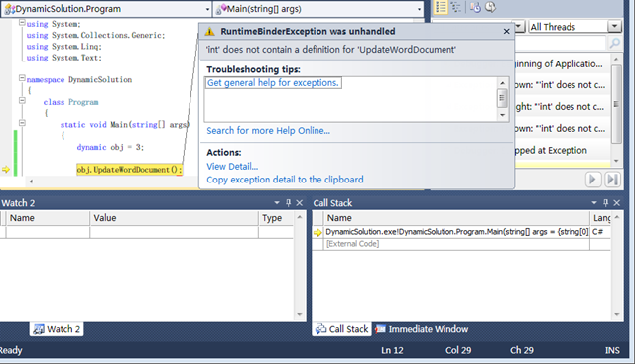Collapse the static void Main method
The width and height of the screenshot is (635, 364).
pyautogui.click(x=22, y=123)
